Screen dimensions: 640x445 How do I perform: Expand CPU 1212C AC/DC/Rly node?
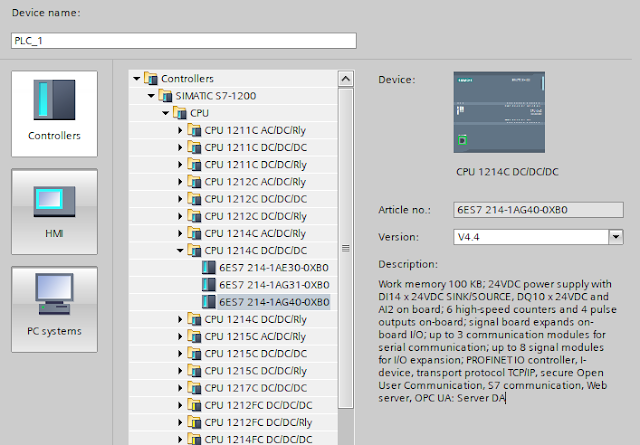tap(180, 182)
